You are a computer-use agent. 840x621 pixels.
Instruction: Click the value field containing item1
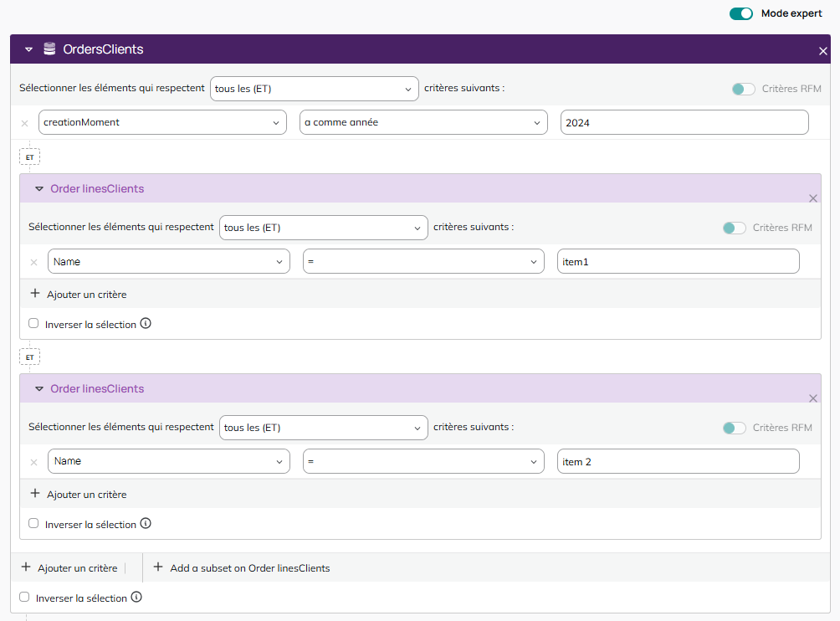[679, 261]
